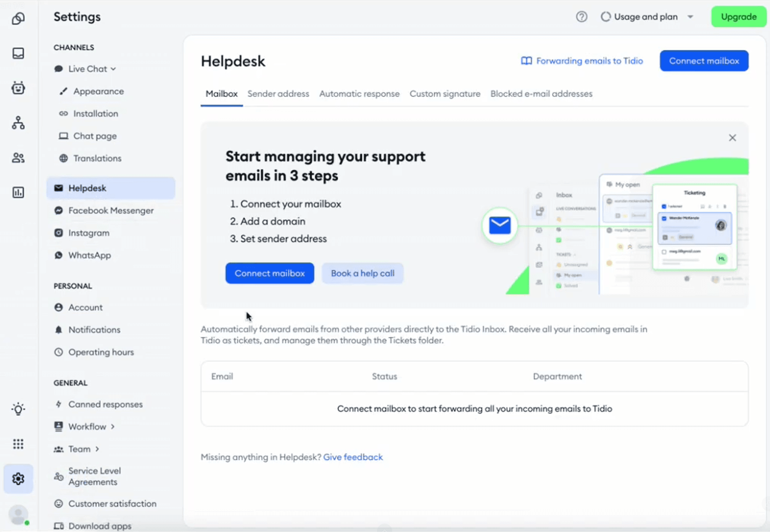Select the Mailbox tab

tap(222, 94)
